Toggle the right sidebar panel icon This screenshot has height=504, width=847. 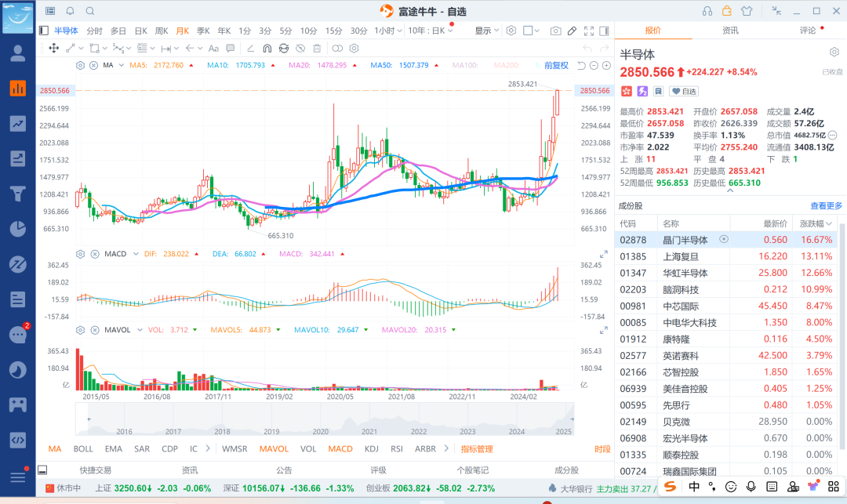tap(605, 31)
